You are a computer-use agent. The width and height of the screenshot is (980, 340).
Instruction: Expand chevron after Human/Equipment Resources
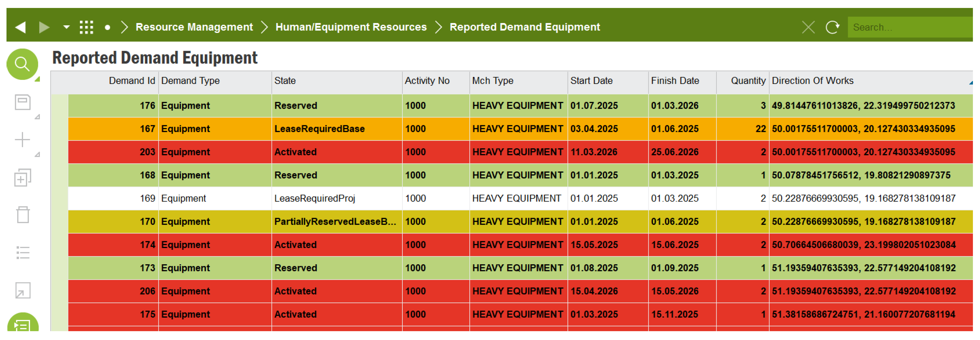[438, 27]
